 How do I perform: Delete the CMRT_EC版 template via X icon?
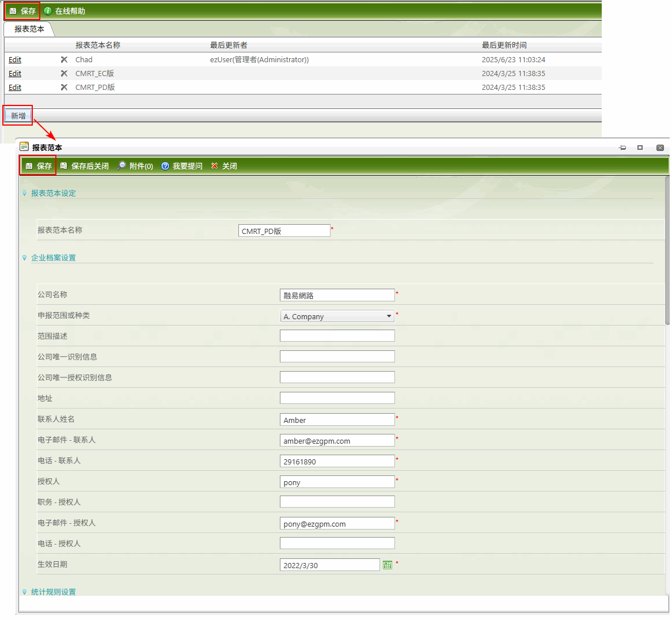(x=64, y=73)
